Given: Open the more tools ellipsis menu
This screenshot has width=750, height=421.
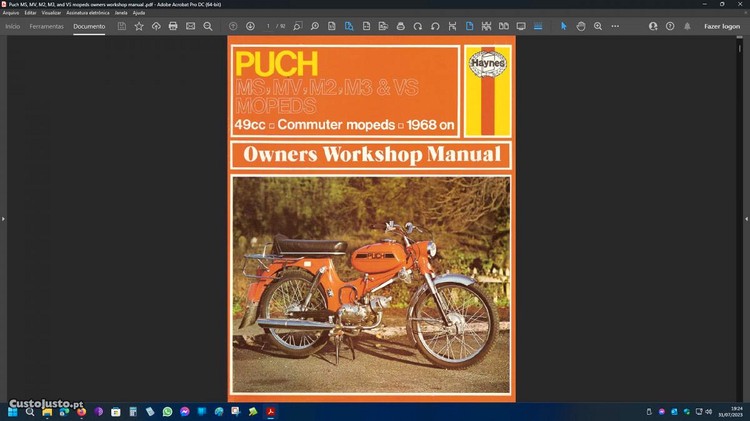Looking at the screenshot, I should click(615, 26).
